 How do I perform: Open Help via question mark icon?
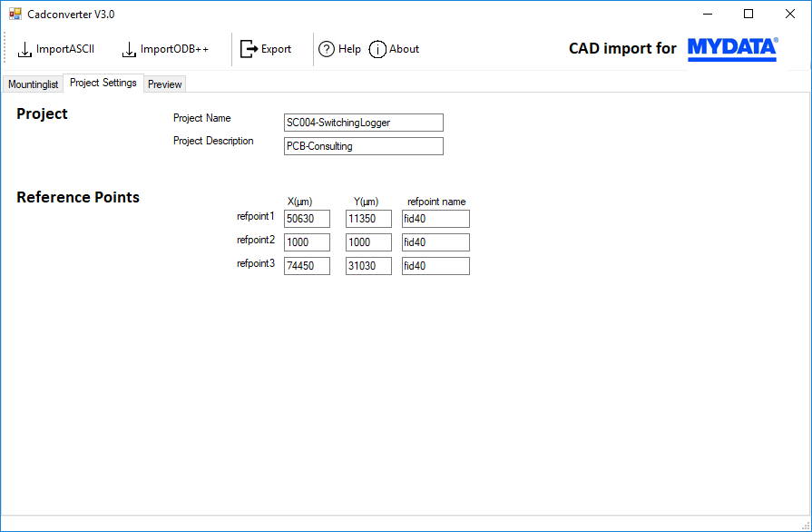point(327,49)
